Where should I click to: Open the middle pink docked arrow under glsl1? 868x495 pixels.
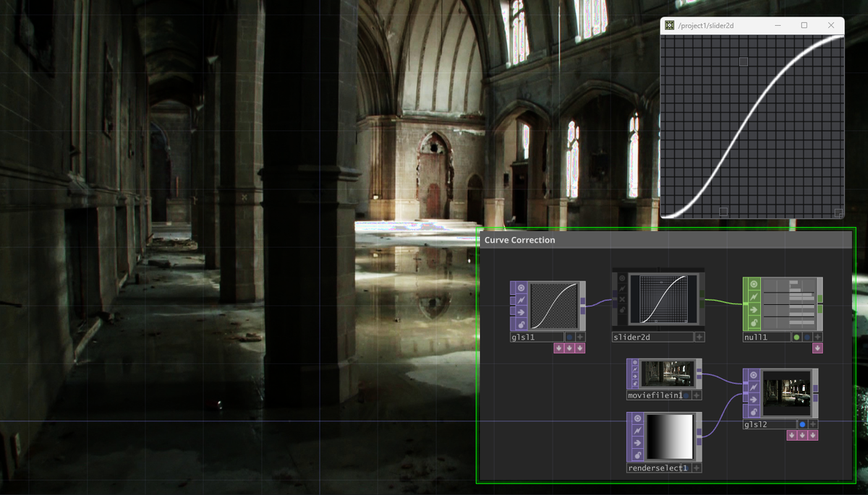click(569, 348)
